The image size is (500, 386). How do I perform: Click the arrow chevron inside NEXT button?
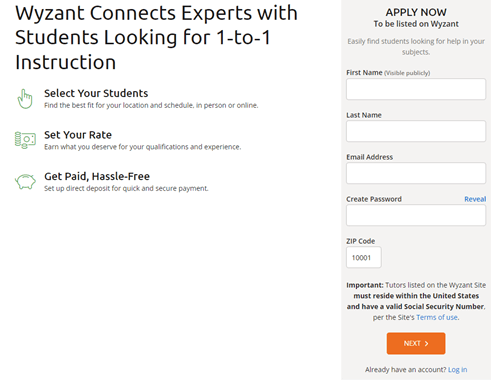click(x=426, y=344)
